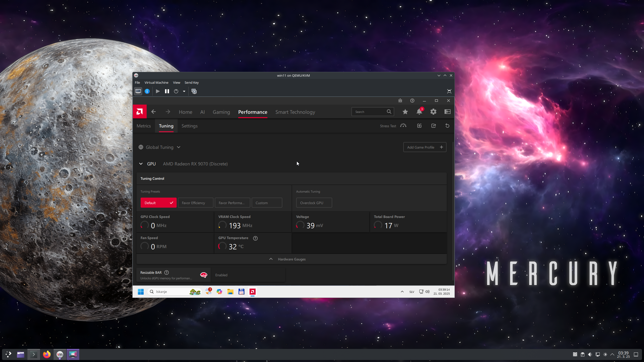
Task: Open favorites star icon
Action: point(405,112)
